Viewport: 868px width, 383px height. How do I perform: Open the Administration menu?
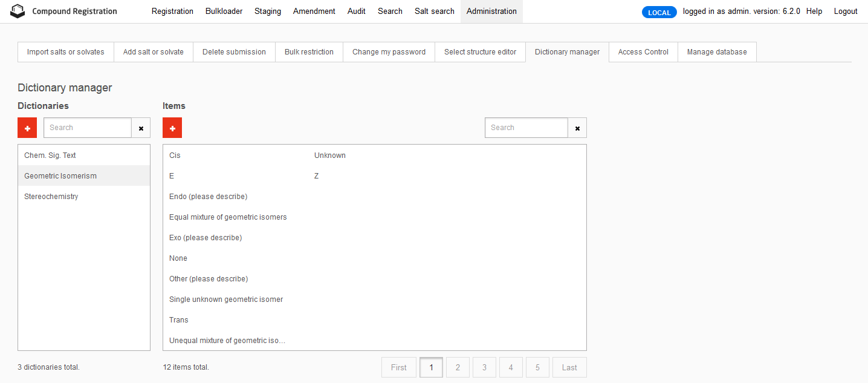pos(491,11)
